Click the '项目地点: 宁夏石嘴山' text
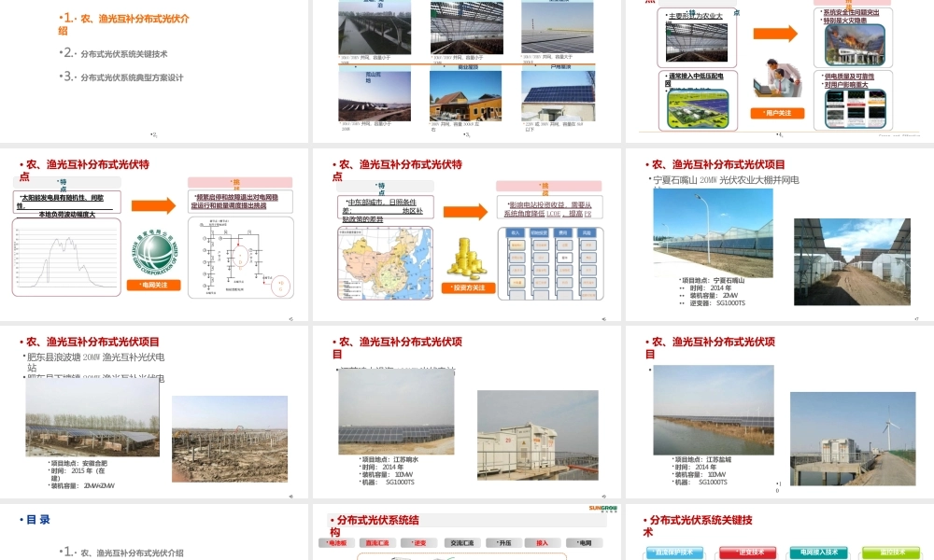This screenshot has height=560, width=934. [712, 280]
